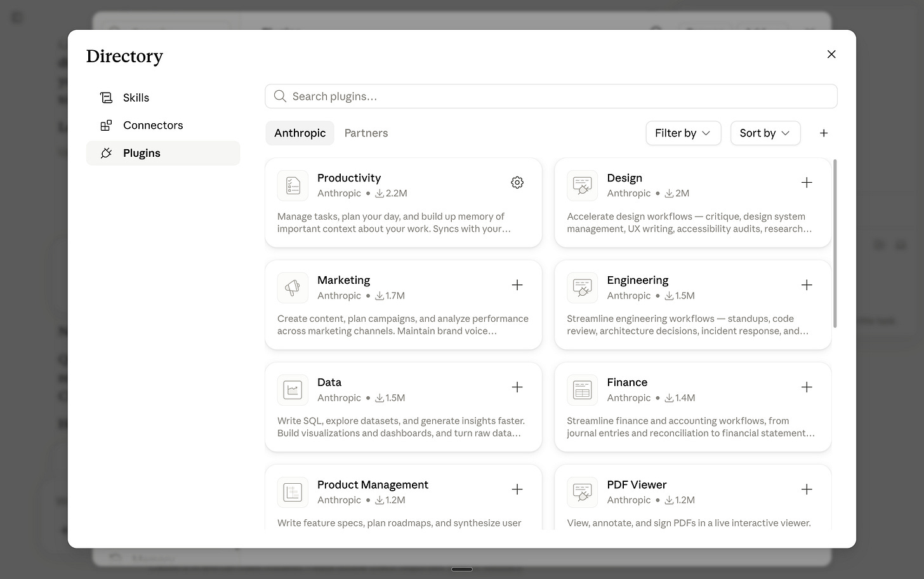This screenshot has width=924, height=579.
Task: Add the Finance plugin
Action: (807, 387)
